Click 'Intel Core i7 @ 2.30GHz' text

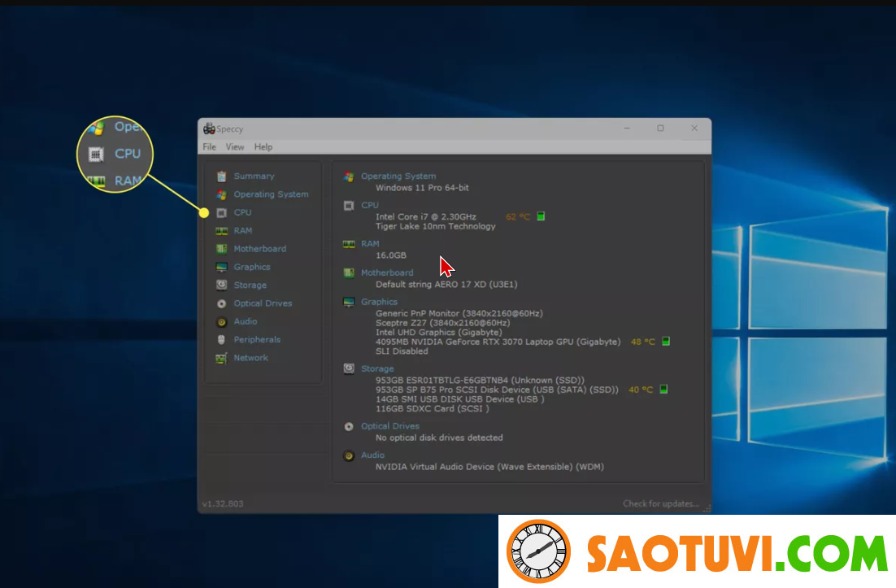coord(426,216)
